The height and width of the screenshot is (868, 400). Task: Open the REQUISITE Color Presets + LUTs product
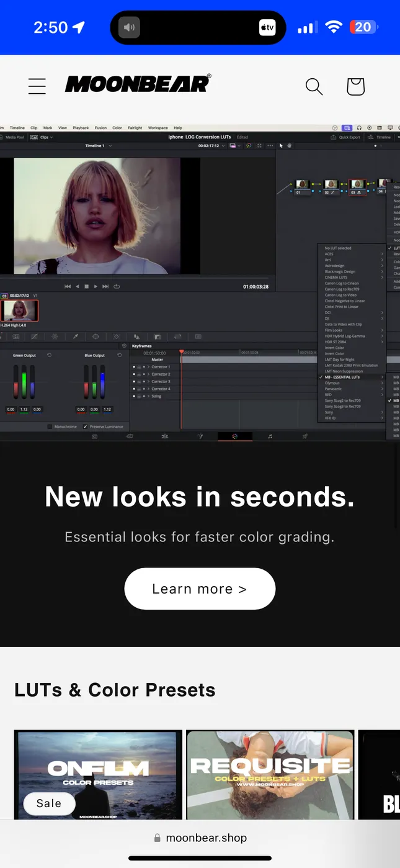270,774
